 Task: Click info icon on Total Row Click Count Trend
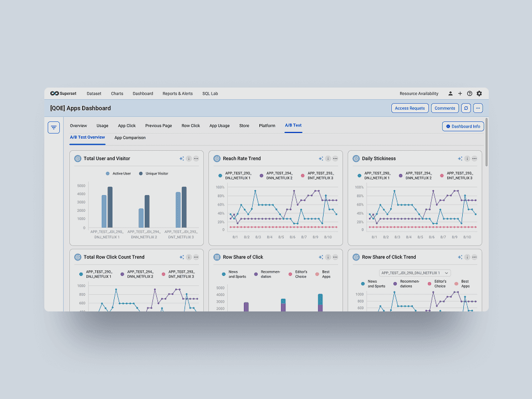coord(189,257)
